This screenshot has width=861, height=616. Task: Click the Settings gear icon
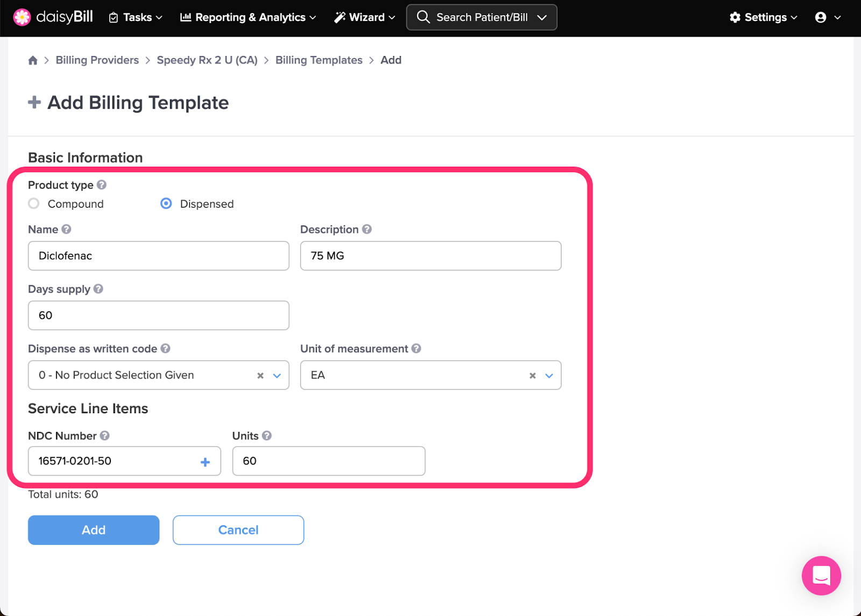pyautogui.click(x=735, y=17)
